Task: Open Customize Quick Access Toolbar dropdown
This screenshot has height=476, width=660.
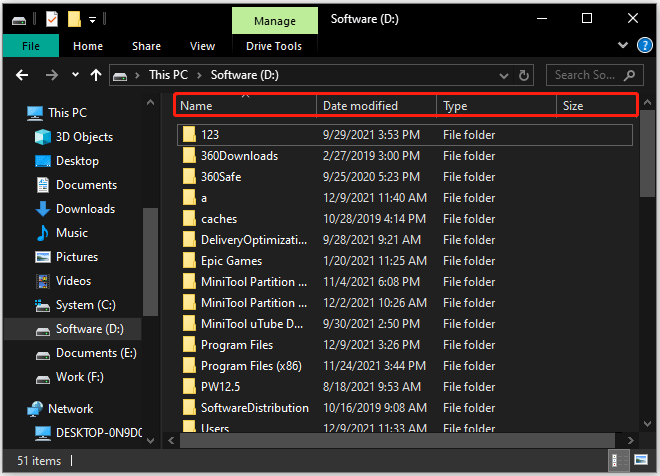Action: click(x=93, y=19)
